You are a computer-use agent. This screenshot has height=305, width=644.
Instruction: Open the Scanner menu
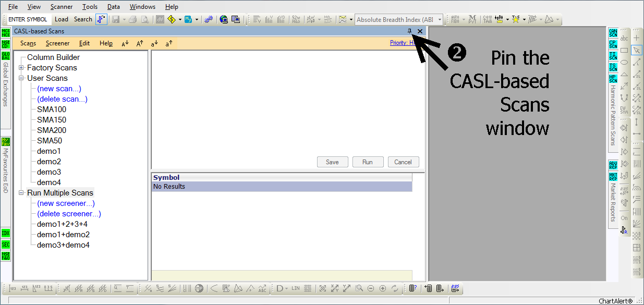point(62,7)
